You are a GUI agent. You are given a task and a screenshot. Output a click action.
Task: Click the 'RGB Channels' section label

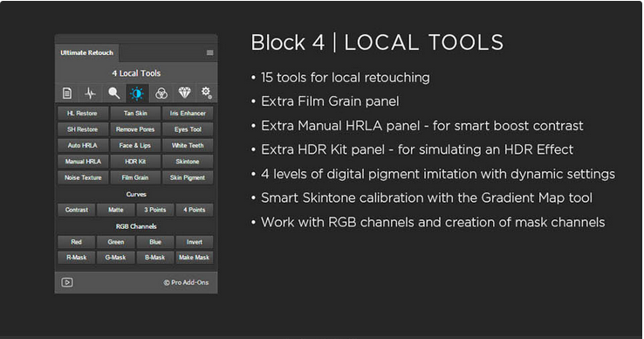(136, 226)
